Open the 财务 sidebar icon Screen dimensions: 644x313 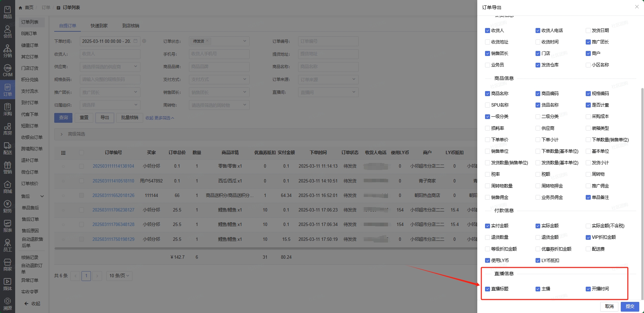click(7, 207)
